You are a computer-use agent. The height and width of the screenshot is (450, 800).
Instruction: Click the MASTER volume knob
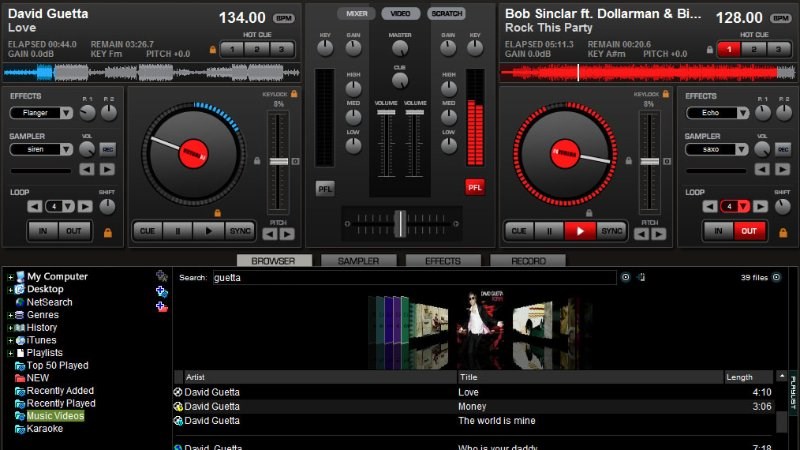point(400,48)
